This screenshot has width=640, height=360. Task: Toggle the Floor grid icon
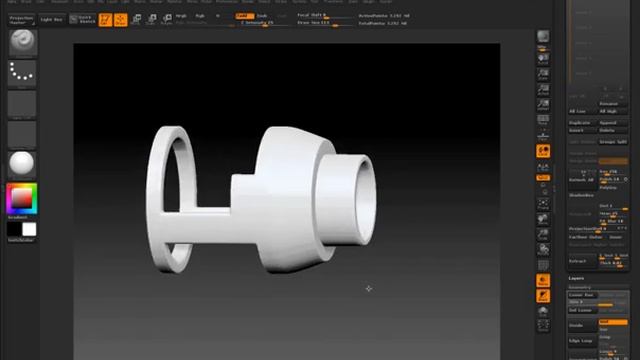point(543,135)
